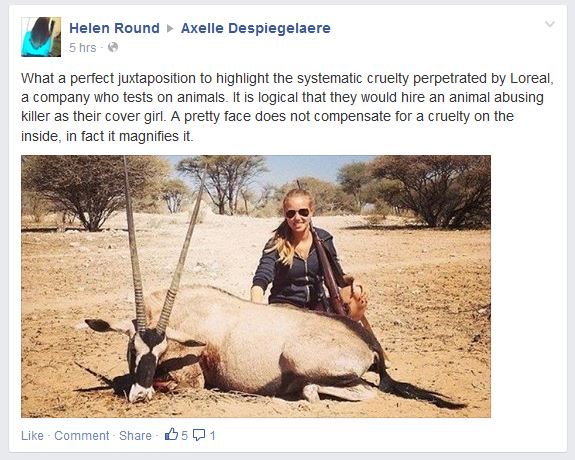The height and width of the screenshot is (460, 575).
Task: Open Helen Round's profile picture
Action: point(41,37)
